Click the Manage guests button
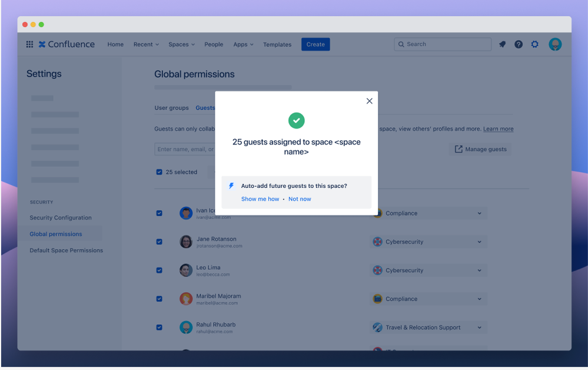 click(480, 149)
